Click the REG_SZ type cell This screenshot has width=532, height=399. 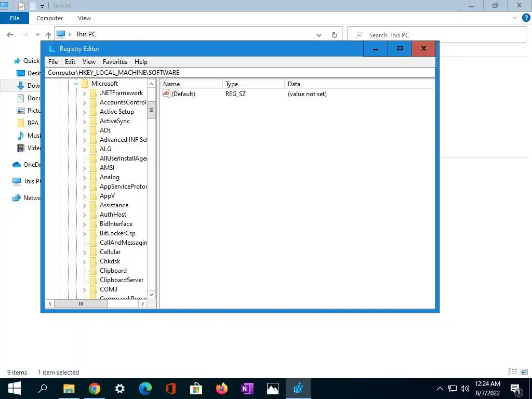coord(235,94)
